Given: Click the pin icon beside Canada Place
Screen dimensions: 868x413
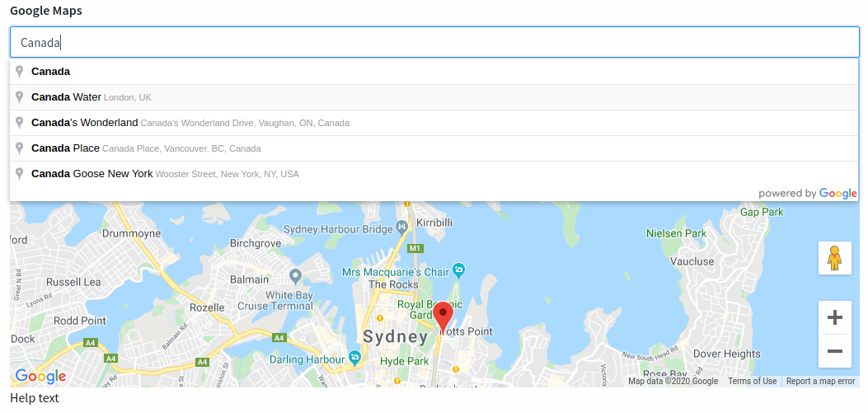Looking at the screenshot, I should 20,148.
